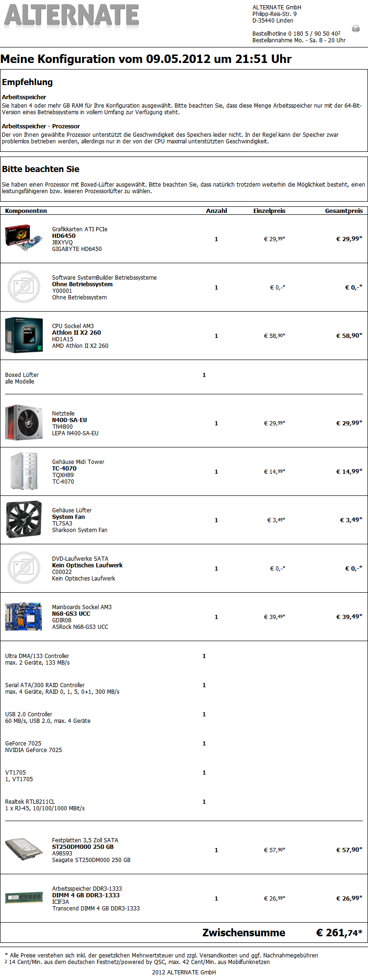Image resolution: width=368 pixels, height=980 pixels.
Task: Open the GIGABYTE HD6450 graphics card image
Action: click(23, 238)
